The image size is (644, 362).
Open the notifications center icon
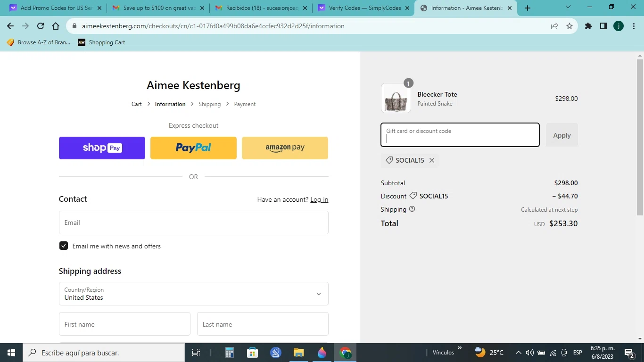coord(629,353)
